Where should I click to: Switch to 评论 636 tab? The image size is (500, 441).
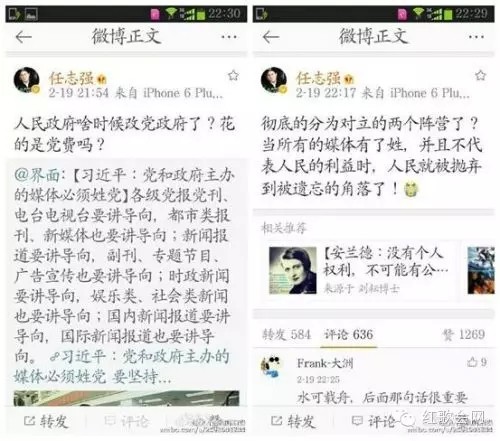tap(349, 334)
